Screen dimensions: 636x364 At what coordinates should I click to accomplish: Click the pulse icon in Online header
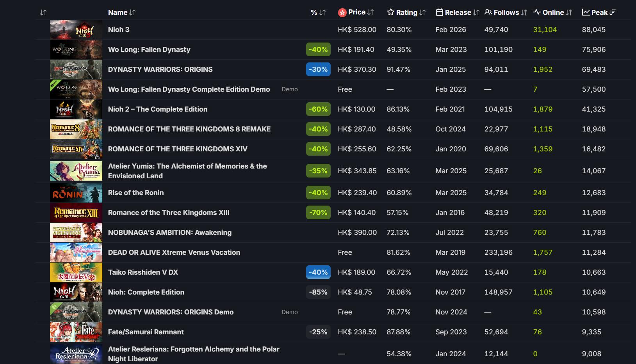coord(537,12)
